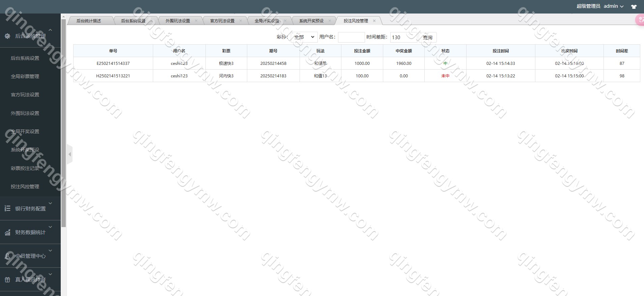Image resolution: width=644 pixels, height=296 pixels.
Task: Switch to the 后台系统设置 tab
Action: tap(133, 21)
